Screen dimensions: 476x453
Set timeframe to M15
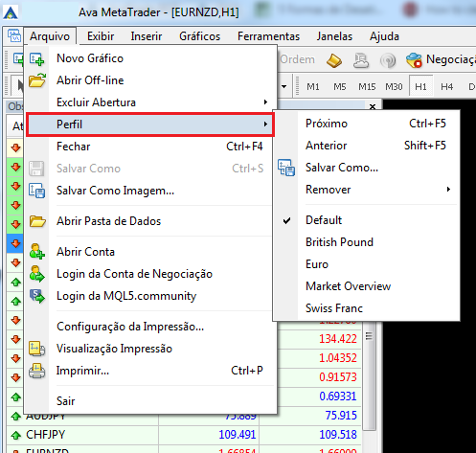tap(367, 86)
